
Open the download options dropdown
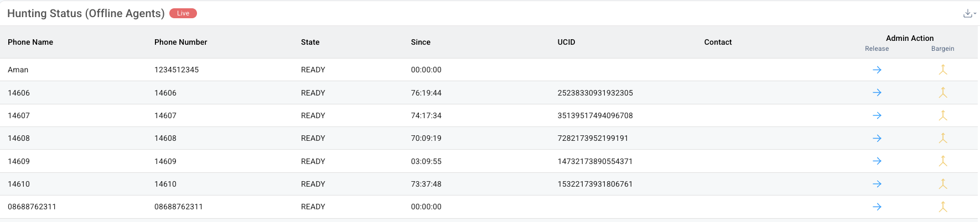coord(969,13)
